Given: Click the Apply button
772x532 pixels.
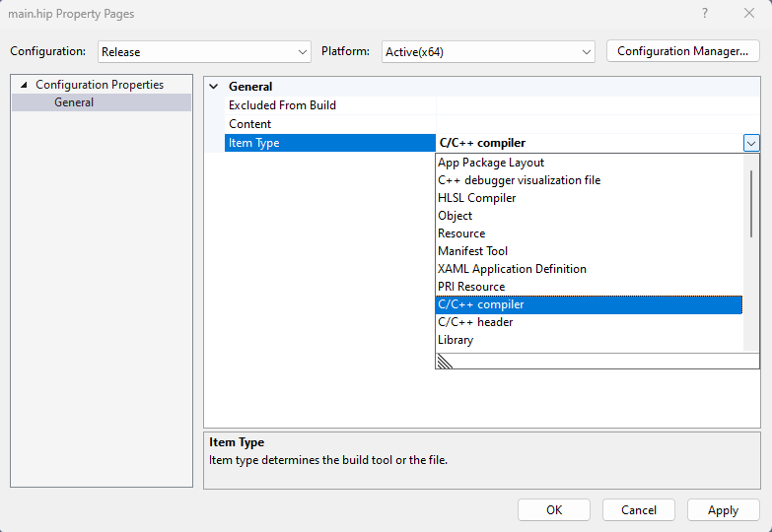Looking at the screenshot, I should 723,510.
